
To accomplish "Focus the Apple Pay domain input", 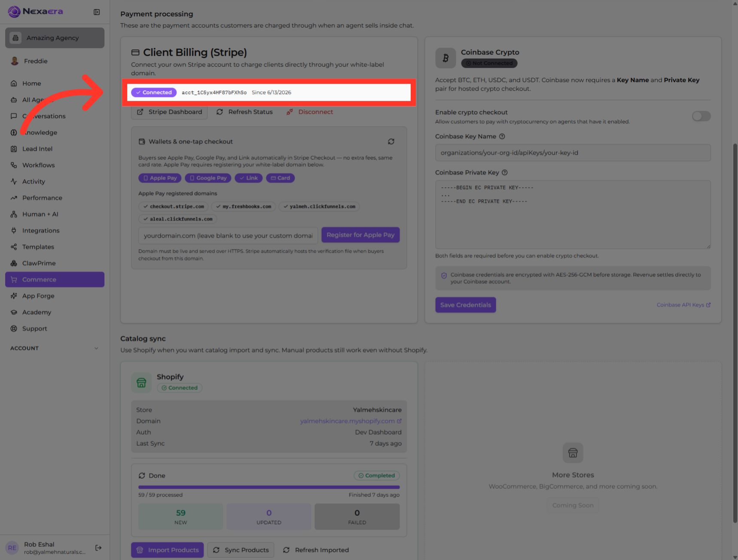I will coord(228,236).
